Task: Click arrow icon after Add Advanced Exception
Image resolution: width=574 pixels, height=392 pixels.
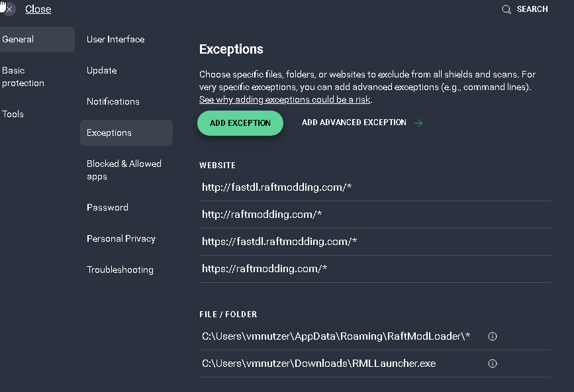Action: tap(418, 122)
